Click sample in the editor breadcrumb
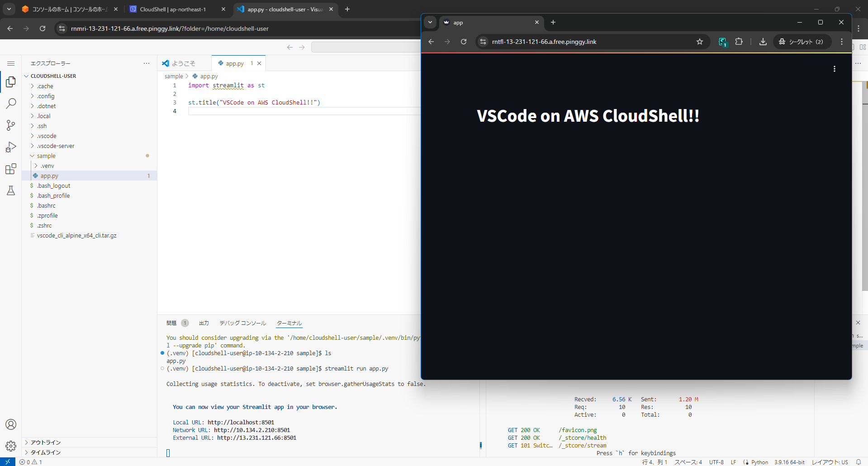The image size is (868, 466). 174,76
